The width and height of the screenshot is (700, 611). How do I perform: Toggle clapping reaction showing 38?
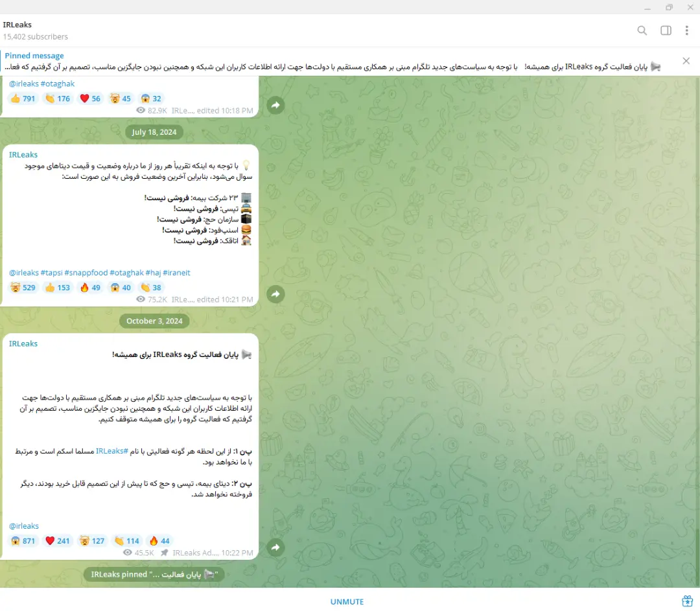pos(151,288)
